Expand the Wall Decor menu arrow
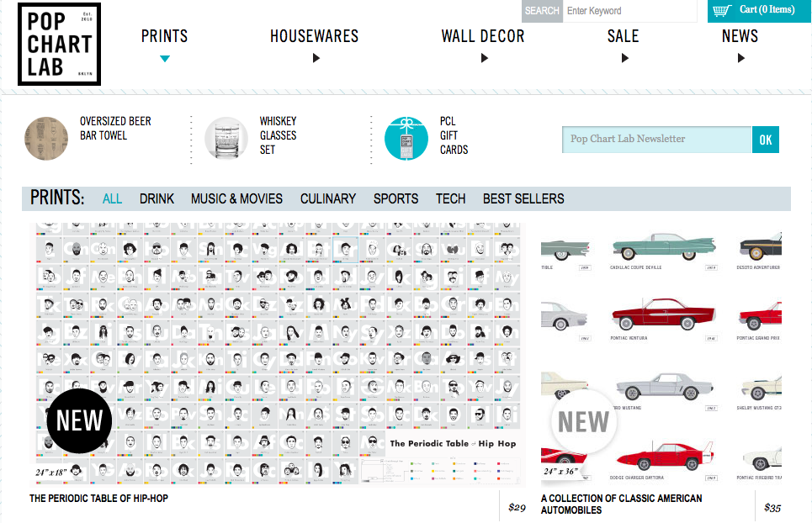 [485, 59]
